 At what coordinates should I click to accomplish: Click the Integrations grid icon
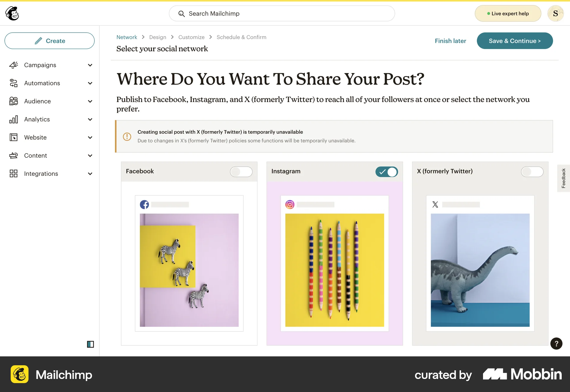click(13, 173)
